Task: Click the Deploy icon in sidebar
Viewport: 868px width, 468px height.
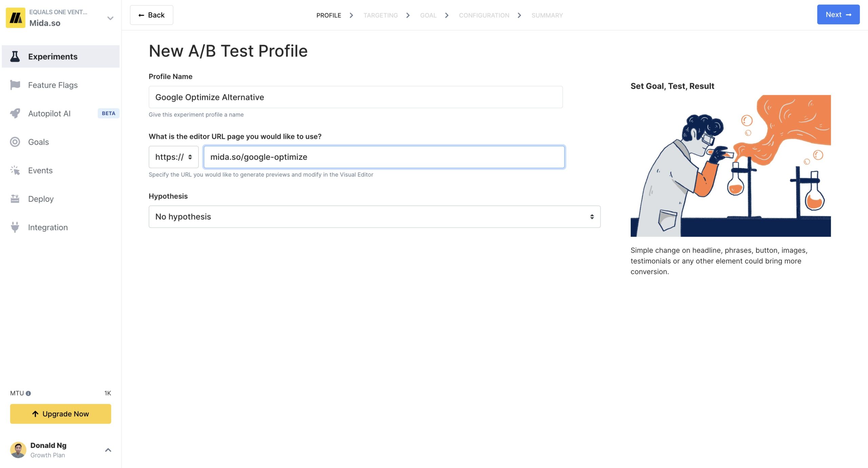Action: [15, 199]
